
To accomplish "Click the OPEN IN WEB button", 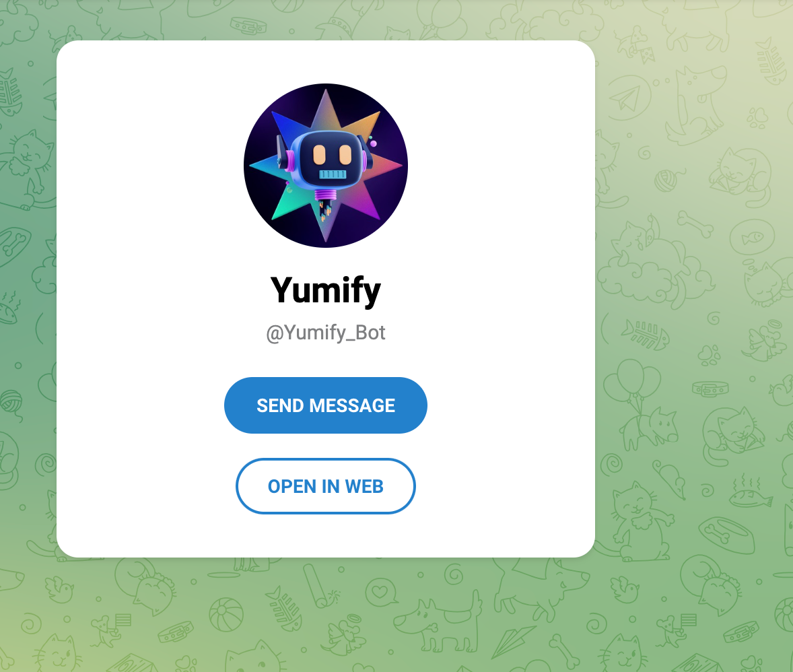I will coord(326,486).
